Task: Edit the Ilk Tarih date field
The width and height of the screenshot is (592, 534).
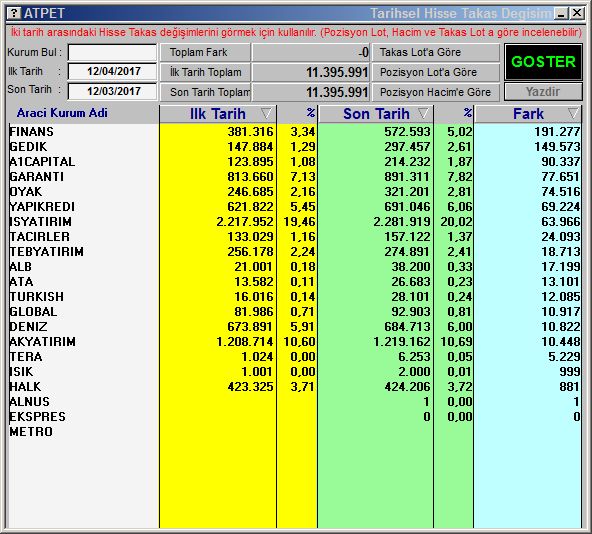Action: coord(112,71)
